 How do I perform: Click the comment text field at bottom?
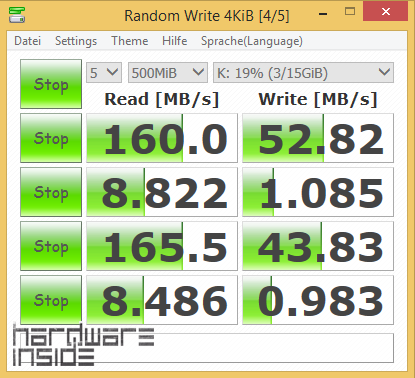(x=207, y=348)
